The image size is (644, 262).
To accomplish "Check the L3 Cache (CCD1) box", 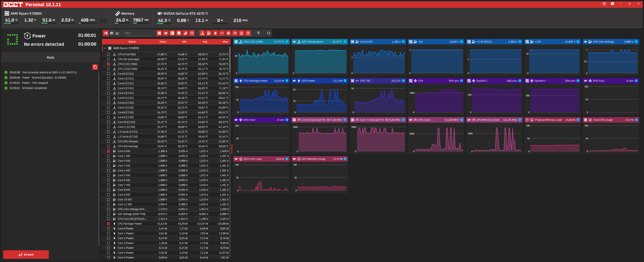I will pyautogui.click(x=108, y=132).
